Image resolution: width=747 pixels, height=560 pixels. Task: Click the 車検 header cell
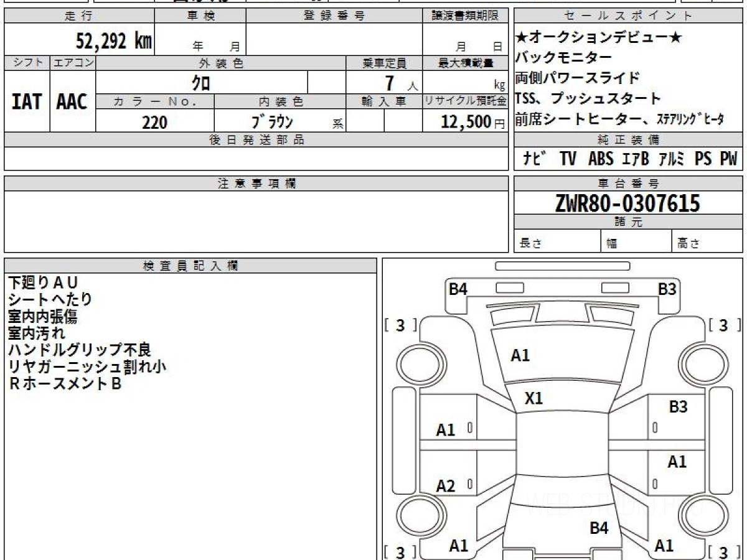pos(201,17)
